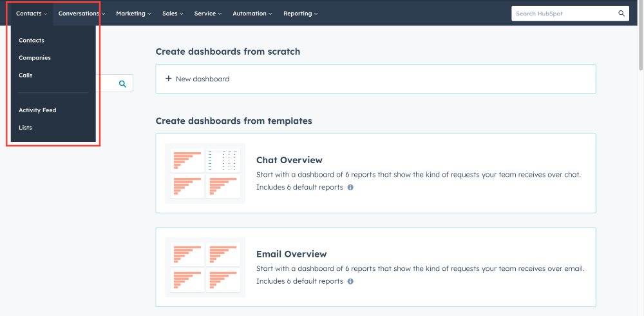Open the Marketing navigation menu

coord(133,14)
